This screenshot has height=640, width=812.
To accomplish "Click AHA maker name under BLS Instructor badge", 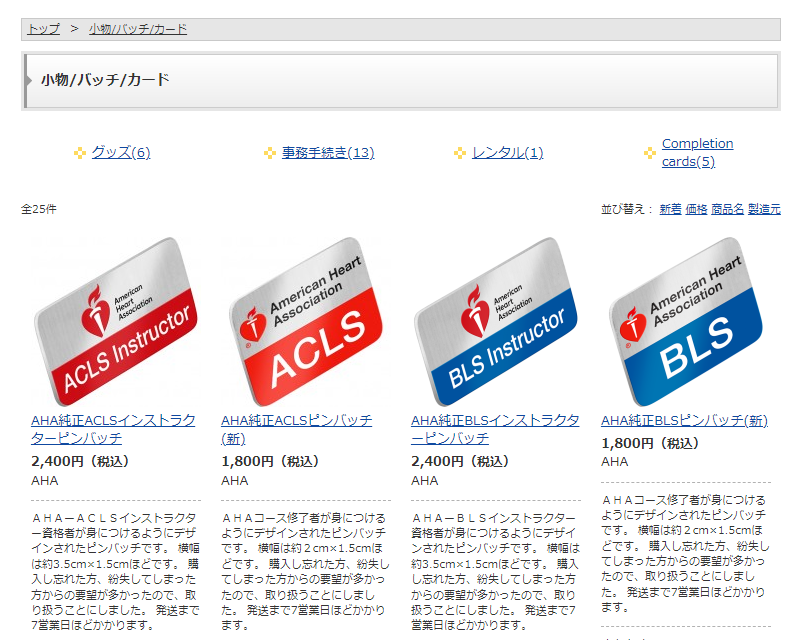I will (425, 481).
